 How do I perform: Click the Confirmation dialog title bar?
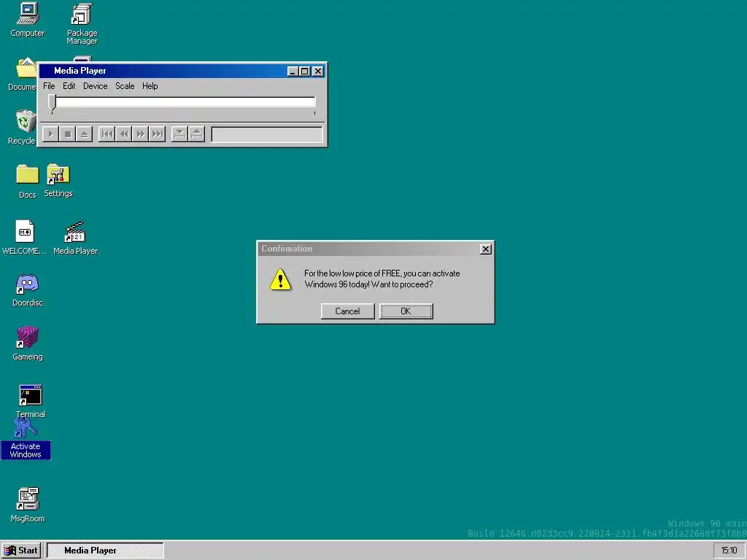click(376, 249)
